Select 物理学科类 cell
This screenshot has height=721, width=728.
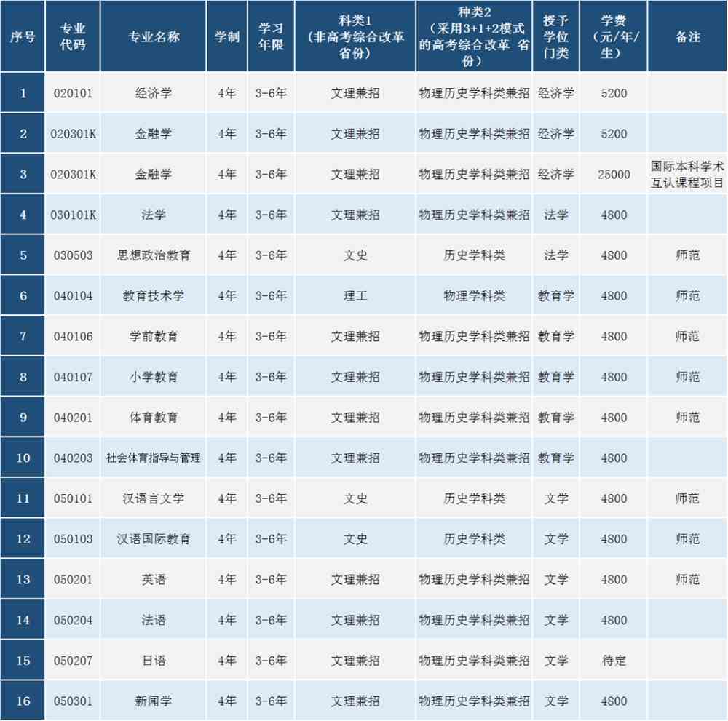[x=474, y=296]
